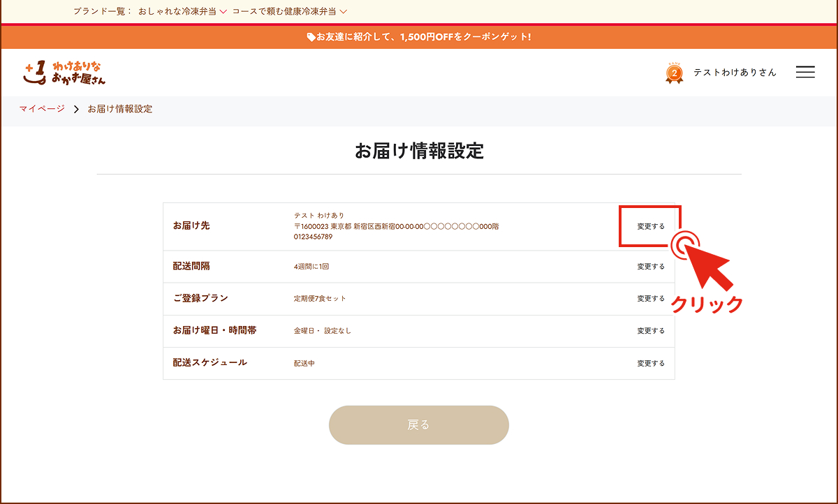Click the 変更する button for お届け先

[x=650, y=225]
